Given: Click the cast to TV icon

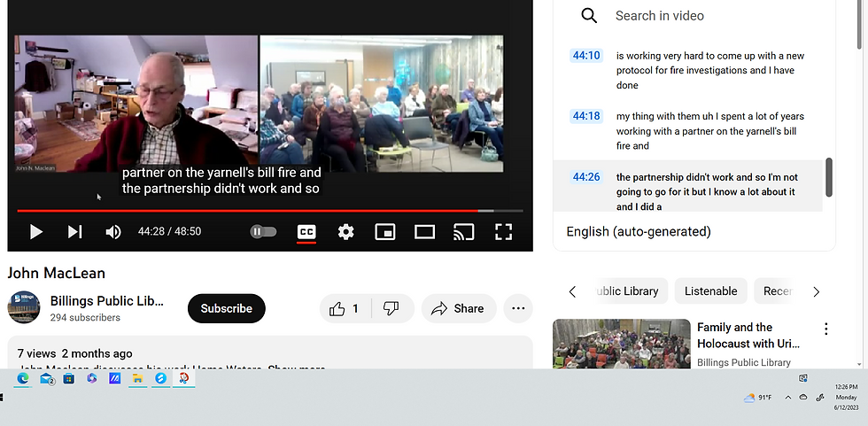Looking at the screenshot, I should click(463, 232).
